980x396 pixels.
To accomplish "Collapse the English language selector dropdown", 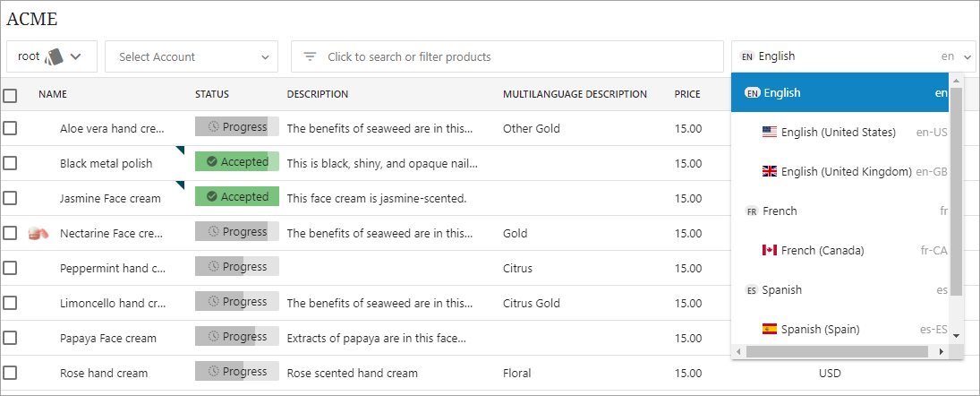I will (968, 56).
